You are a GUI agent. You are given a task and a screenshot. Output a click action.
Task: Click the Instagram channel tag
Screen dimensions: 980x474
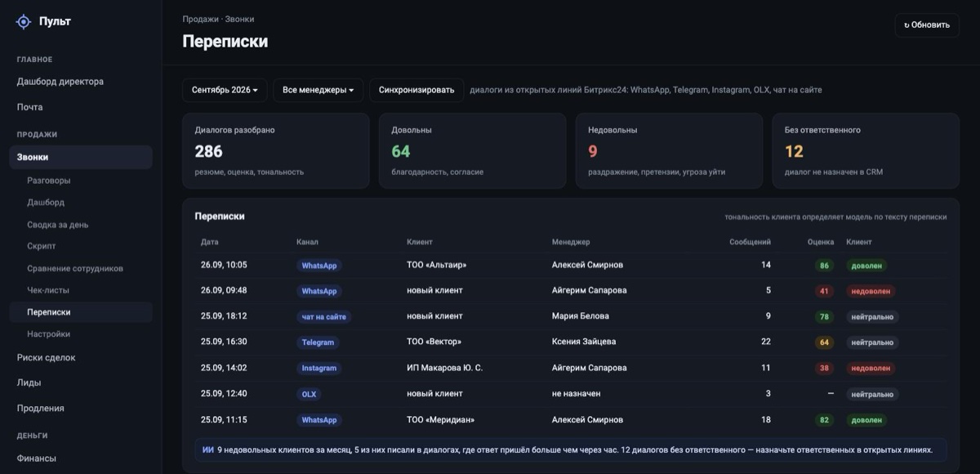tap(319, 369)
